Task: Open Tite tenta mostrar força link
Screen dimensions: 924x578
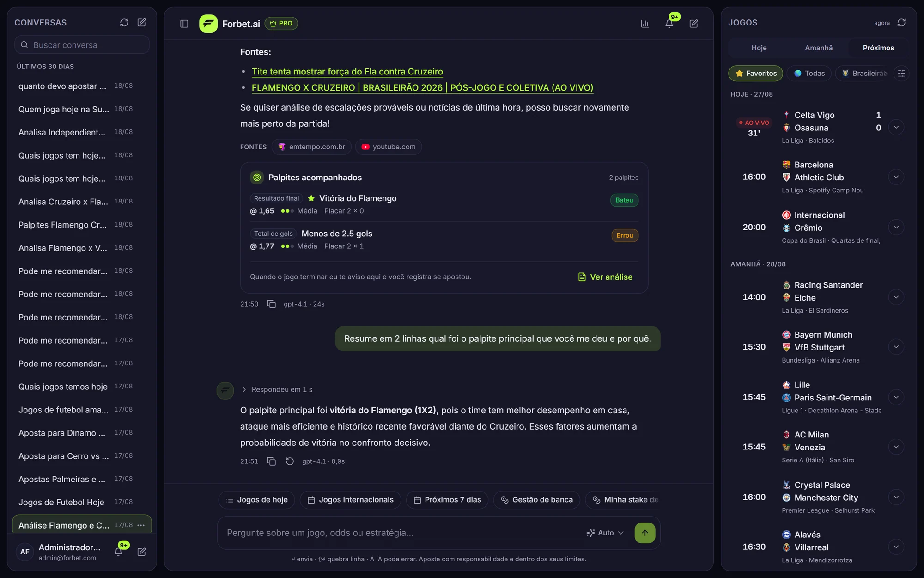Action: tap(347, 71)
